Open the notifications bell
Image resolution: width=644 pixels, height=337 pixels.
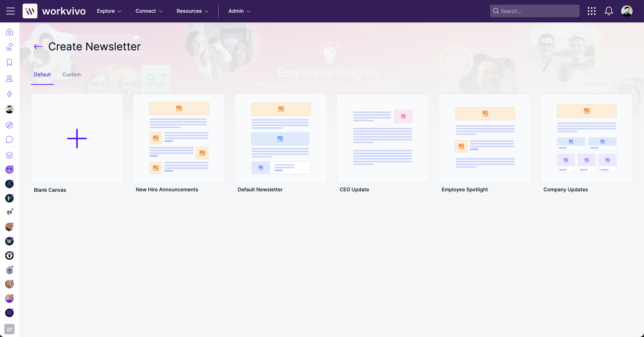pyautogui.click(x=609, y=11)
